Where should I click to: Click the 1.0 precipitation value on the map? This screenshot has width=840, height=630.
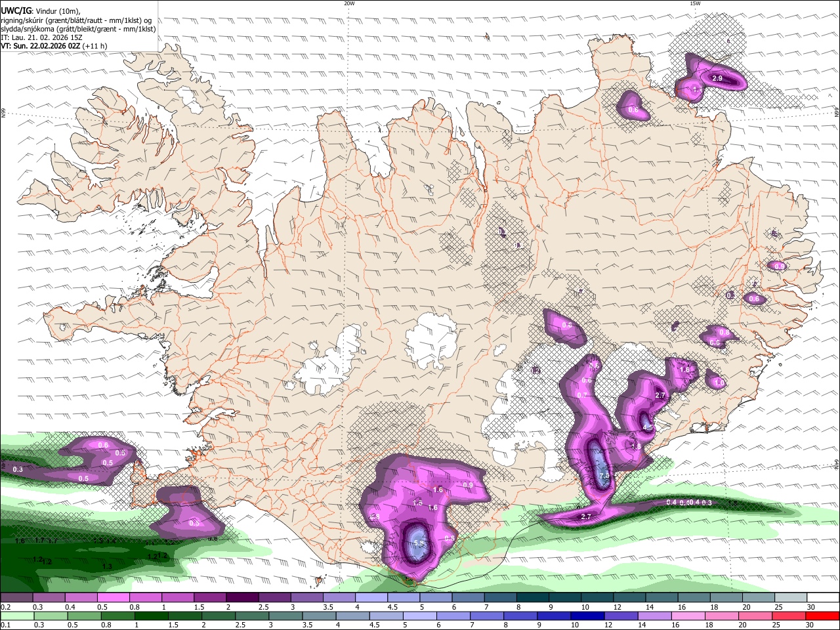coord(719,383)
